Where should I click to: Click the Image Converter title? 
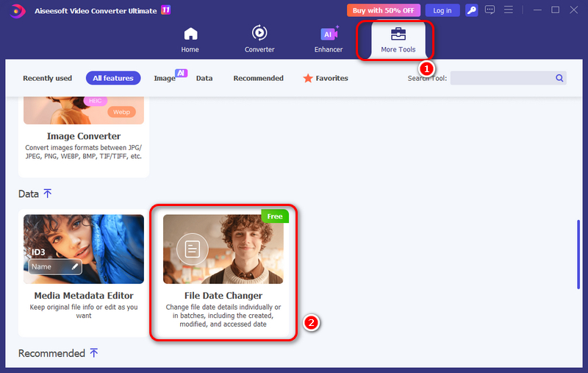coord(84,136)
